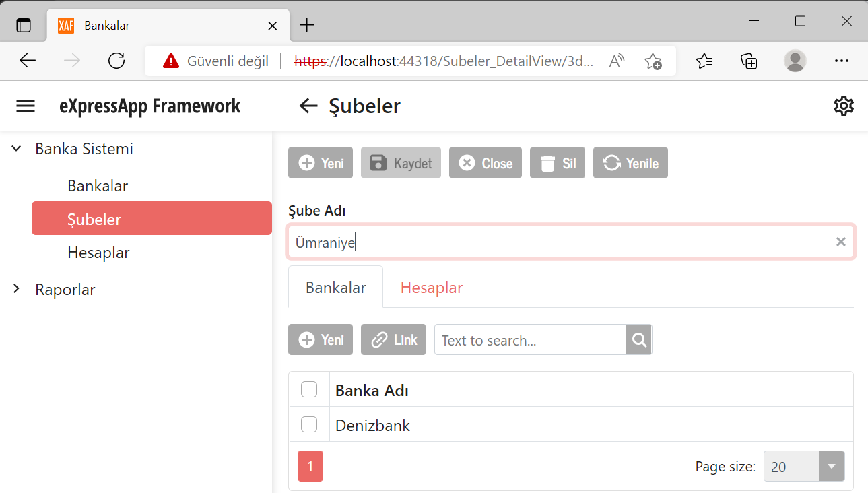The height and width of the screenshot is (493, 868).
Task: Select the Bankalar tab in detail view
Action: coord(336,288)
